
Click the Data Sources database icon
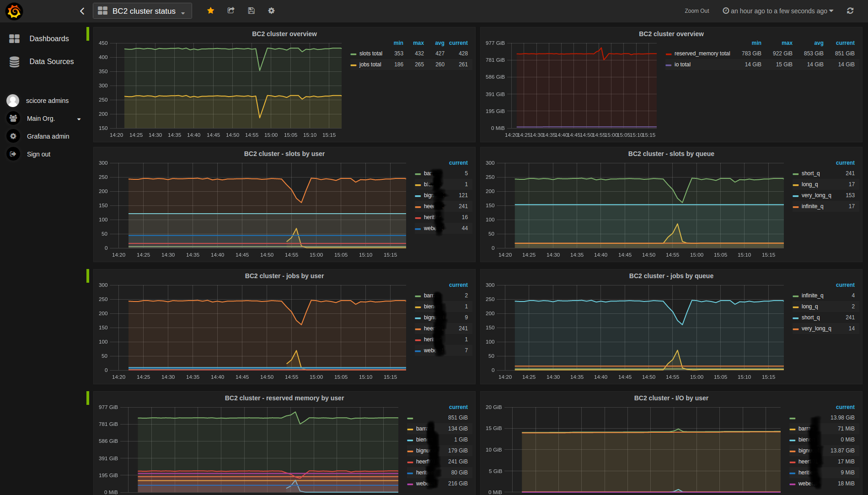pos(14,62)
